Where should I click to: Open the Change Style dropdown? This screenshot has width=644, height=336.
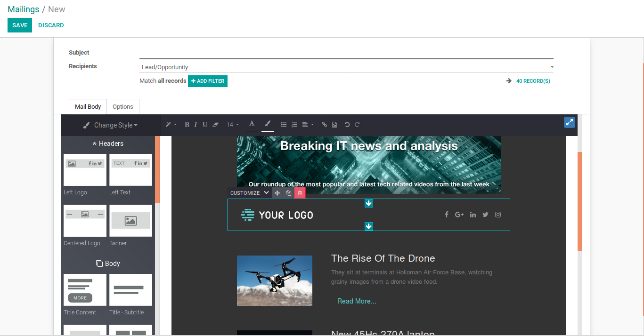pos(111,125)
